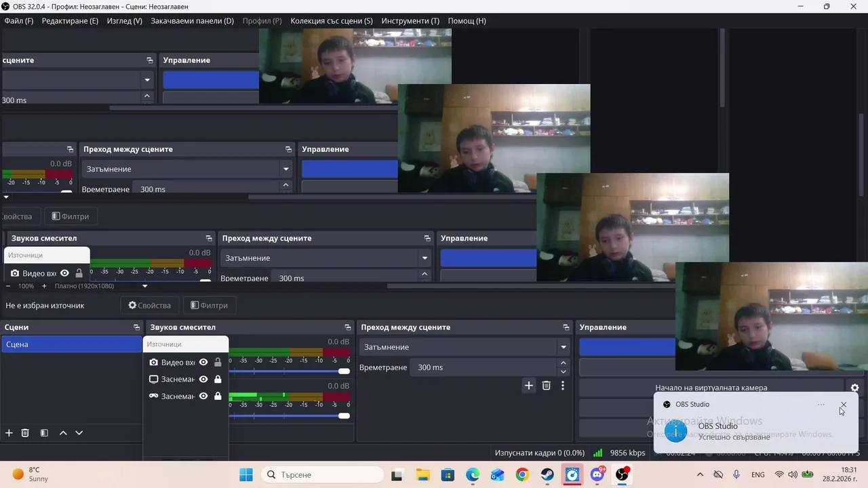
Task: Click the blue info icon in the OBS notification
Action: click(675, 431)
